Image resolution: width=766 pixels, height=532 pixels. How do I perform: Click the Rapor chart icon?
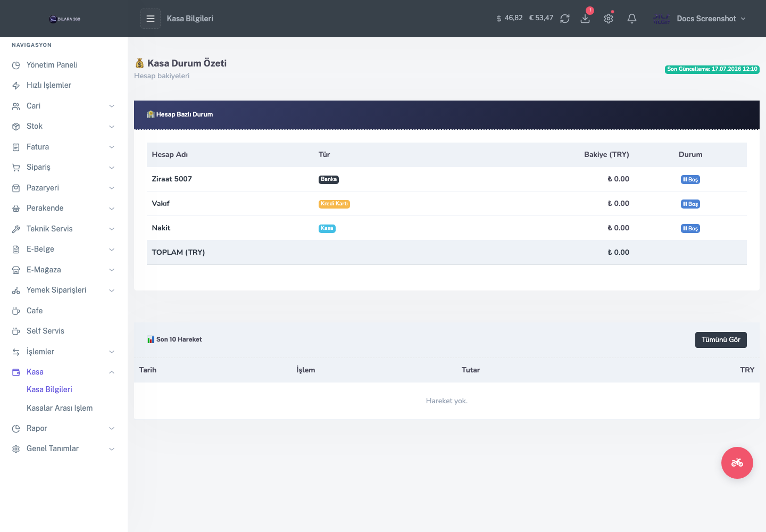click(x=16, y=428)
